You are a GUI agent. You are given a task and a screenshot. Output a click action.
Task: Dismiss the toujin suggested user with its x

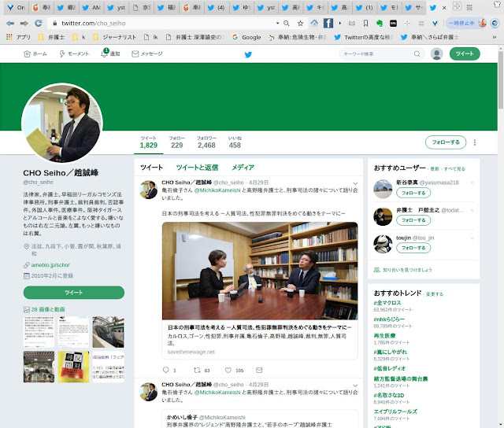tap(472, 238)
